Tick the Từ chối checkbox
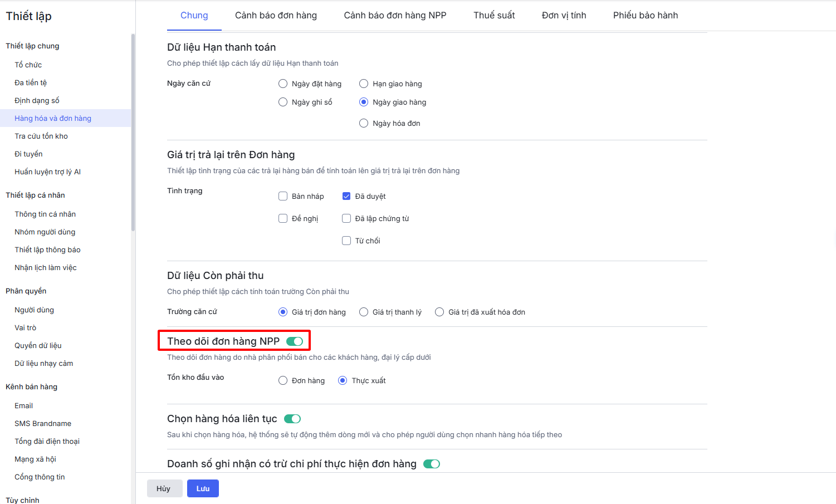836x504 pixels. click(x=346, y=241)
